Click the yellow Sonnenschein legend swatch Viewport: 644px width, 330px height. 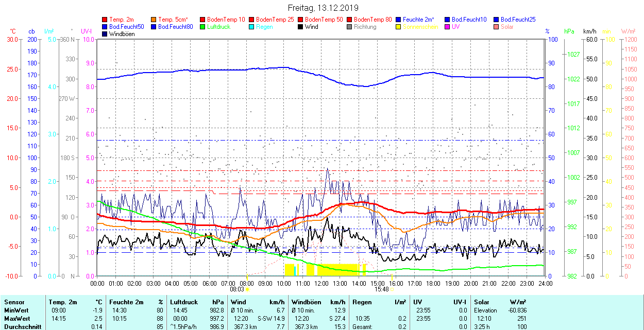click(x=399, y=27)
